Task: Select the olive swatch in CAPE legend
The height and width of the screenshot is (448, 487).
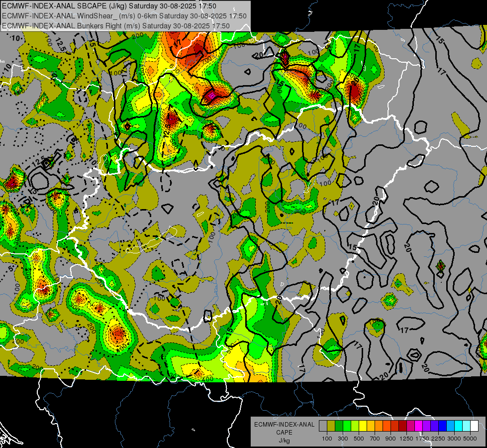Action: pyautogui.click(x=331, y=426)
